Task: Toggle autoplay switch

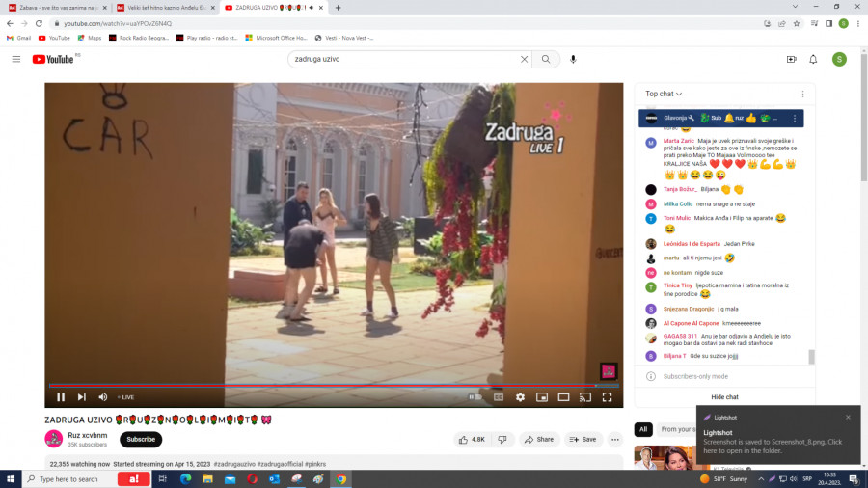Action: coord(475,396)
